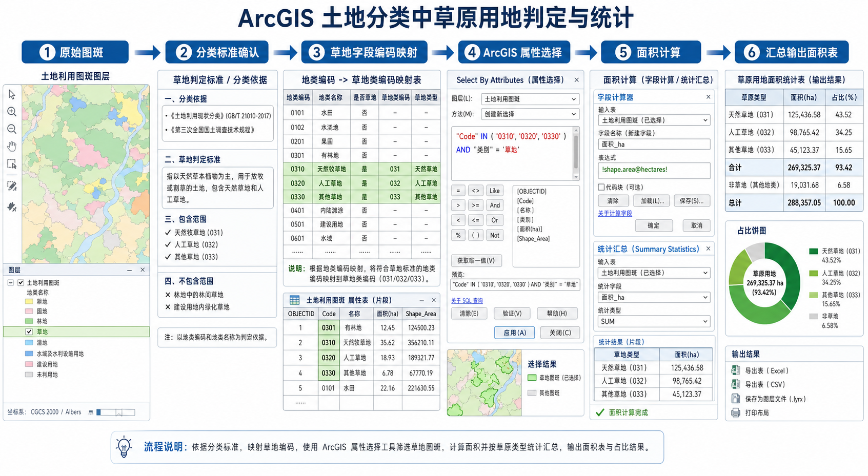
Task: Expand the 输入表 dropdown in 字段计算器
Action: click(x=654, y=120)
